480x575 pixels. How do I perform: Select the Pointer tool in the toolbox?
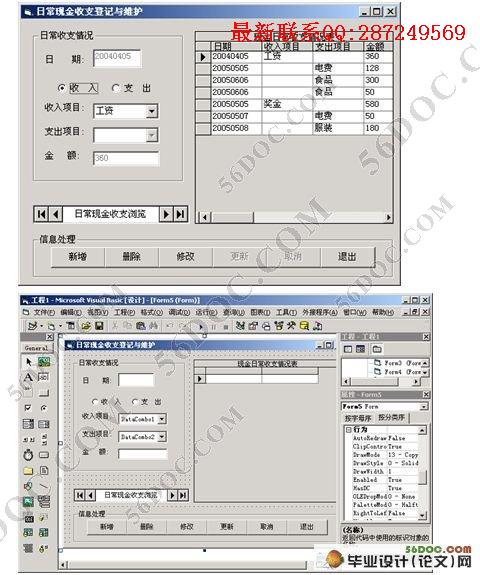(x=29, y=362)
